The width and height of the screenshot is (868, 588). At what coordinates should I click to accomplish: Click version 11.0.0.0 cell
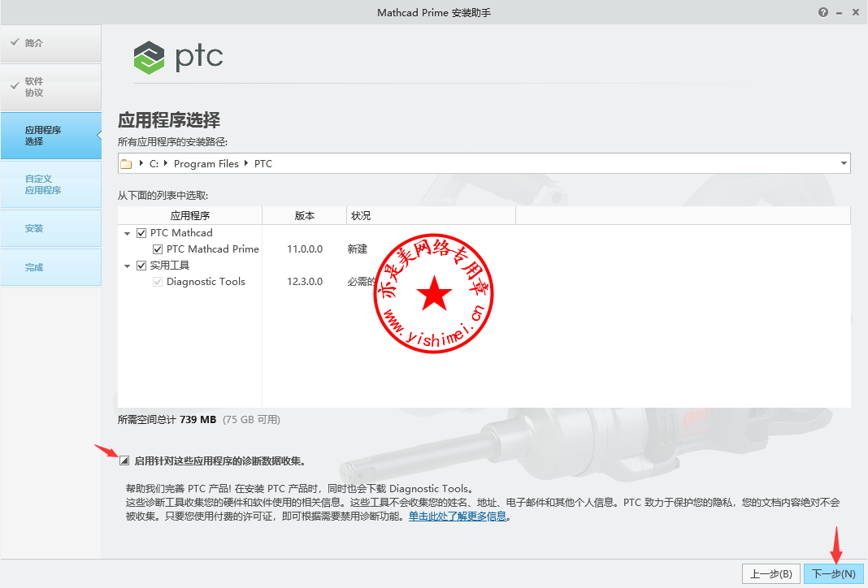pyautogui.click(x=305, y=249)
